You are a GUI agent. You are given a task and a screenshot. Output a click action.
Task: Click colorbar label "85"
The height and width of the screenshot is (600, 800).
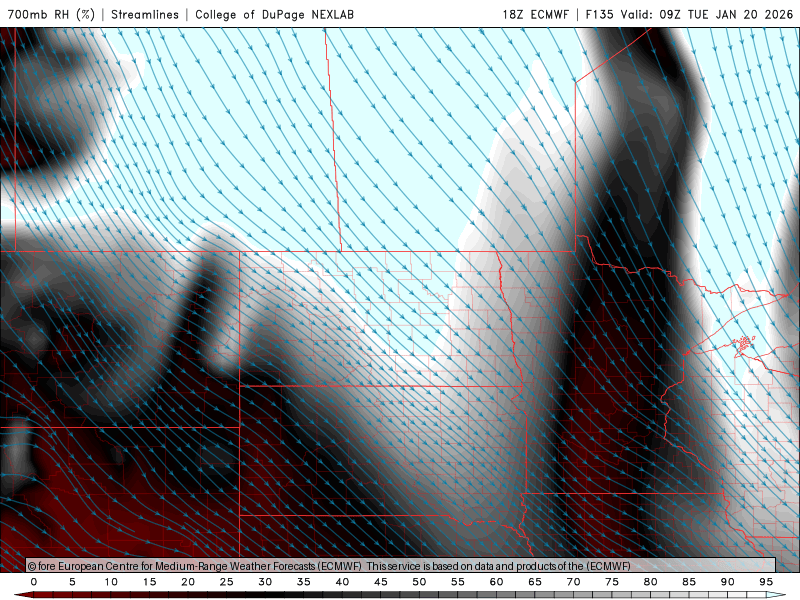pyautogui.click(x=689, y=582)
